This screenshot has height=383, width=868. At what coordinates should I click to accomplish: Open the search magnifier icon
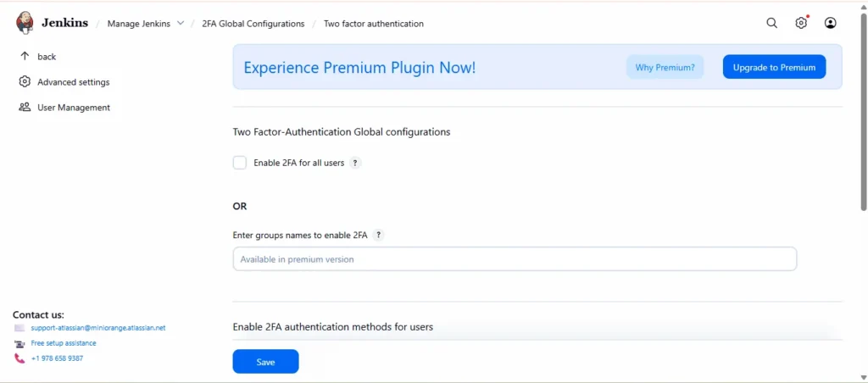pyautogui.click(x=771, y=23)
